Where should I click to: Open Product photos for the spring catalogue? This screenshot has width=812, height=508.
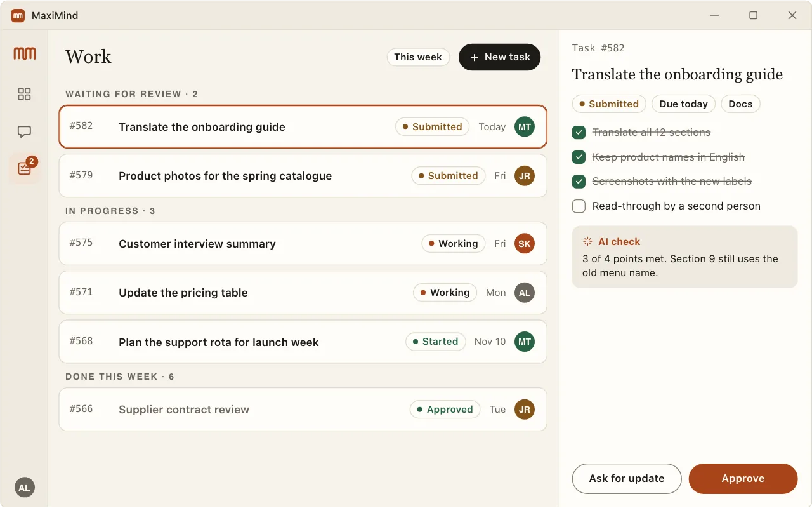pos(303,176)
